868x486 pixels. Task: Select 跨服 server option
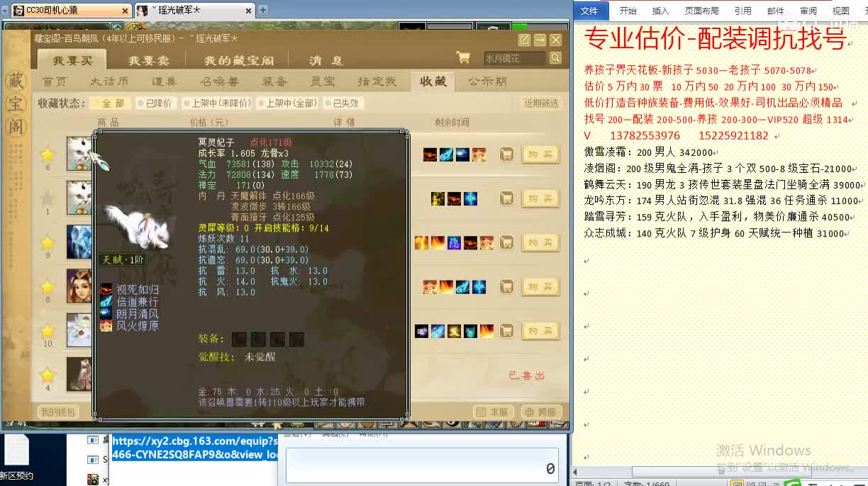tap(542, 412)
